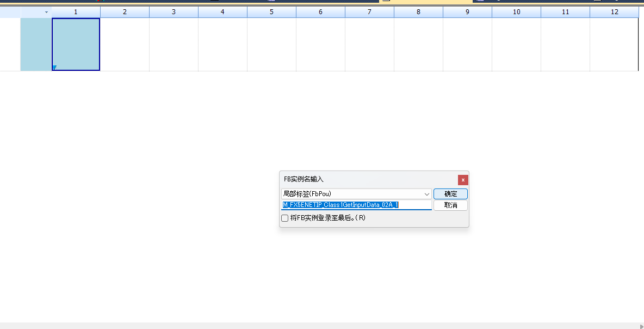Click the horizontal scrollbar right arrow
The image size is (644, 329).
(641, 326)
